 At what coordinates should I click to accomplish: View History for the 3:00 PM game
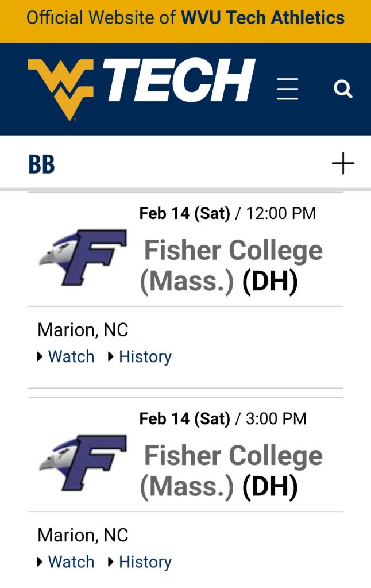point(145,562)
